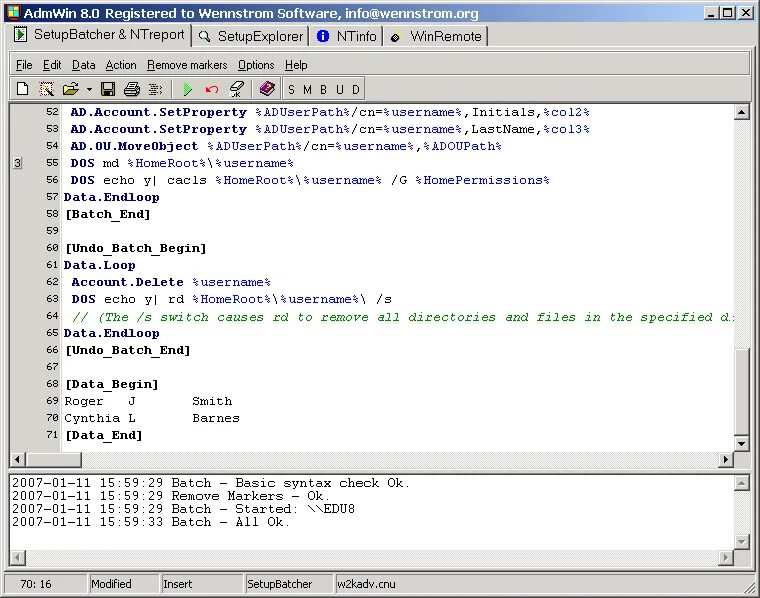
Task: Click the green comment on line 64
Action: coord(403,317)
